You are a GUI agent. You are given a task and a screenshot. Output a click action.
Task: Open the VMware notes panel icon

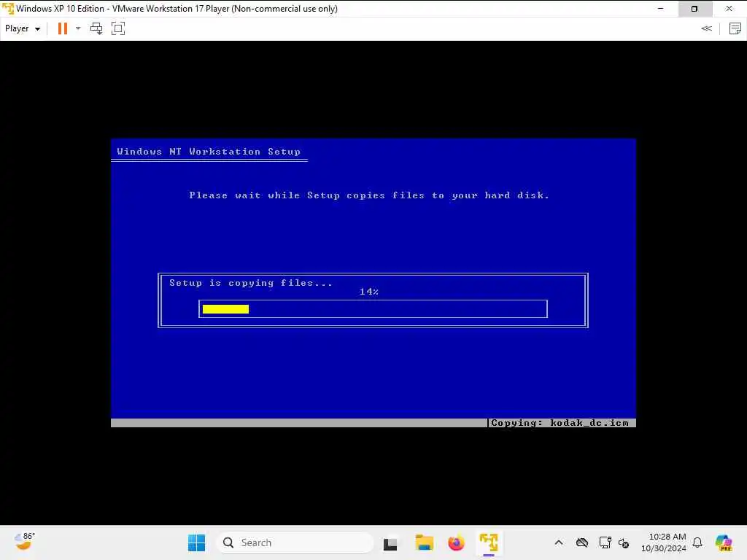(x=735, y=28)
